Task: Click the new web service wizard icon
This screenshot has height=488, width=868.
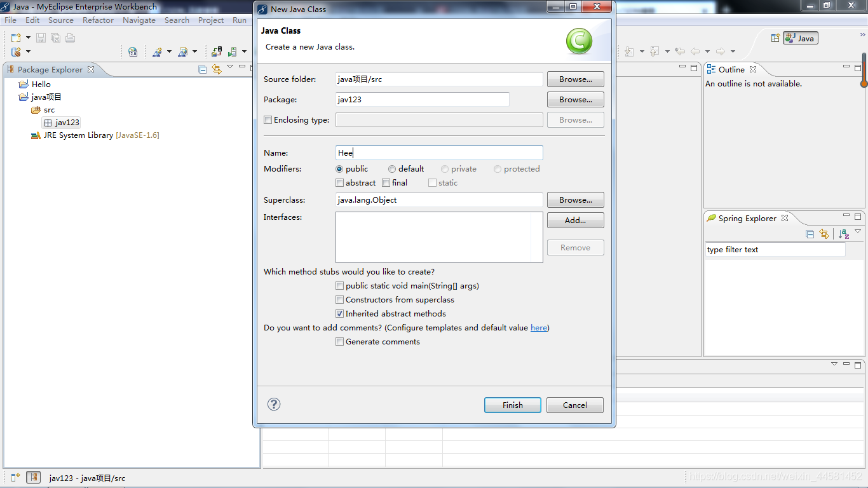Action: (157, 51)
